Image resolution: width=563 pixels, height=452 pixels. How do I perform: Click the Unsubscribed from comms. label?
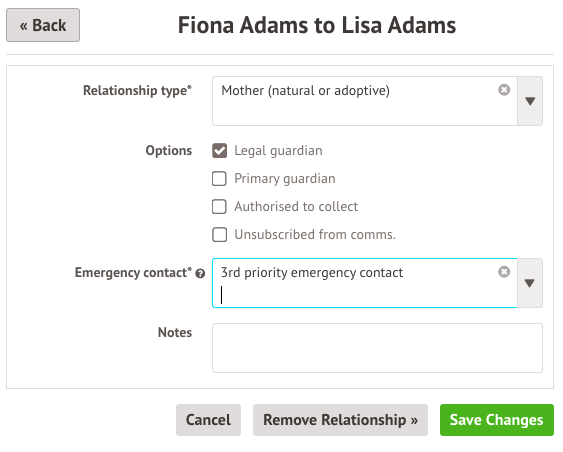(315, 234)
